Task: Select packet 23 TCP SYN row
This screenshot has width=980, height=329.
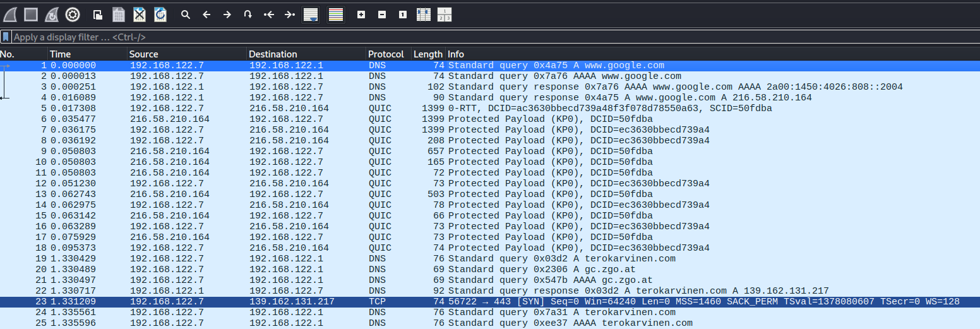Action: 442,301
